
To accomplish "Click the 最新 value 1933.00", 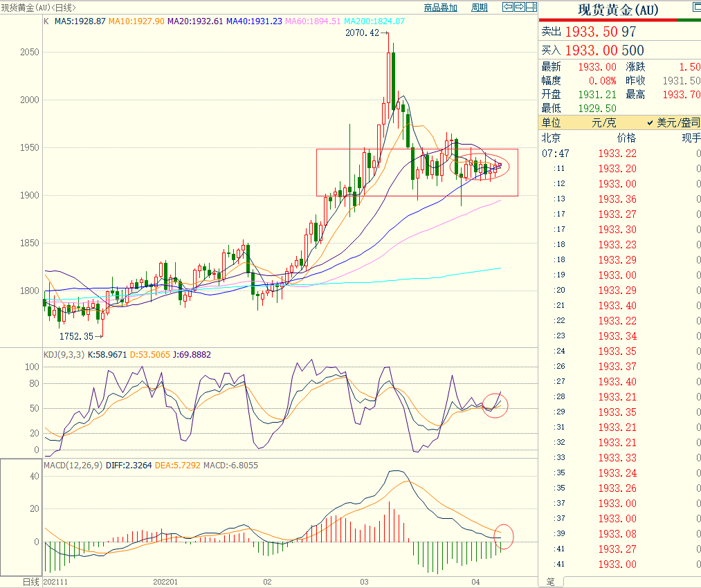I will 597,67.
